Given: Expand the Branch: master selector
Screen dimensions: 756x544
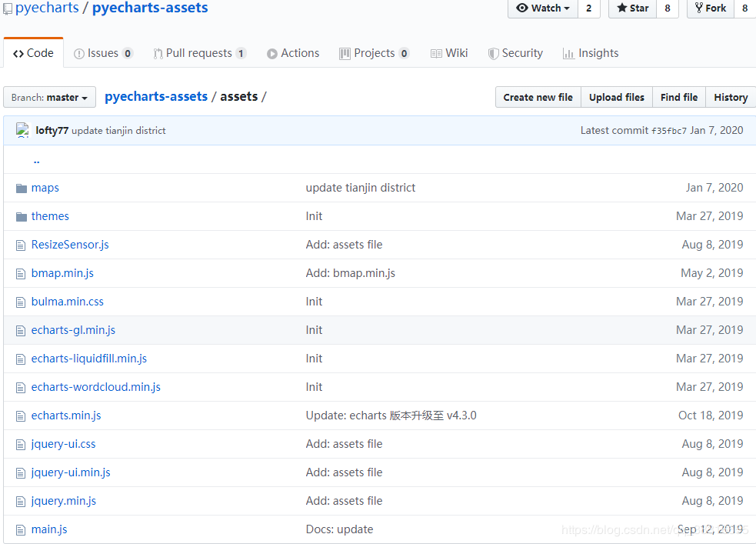Looking at the screenshot, I should [50, 98].
